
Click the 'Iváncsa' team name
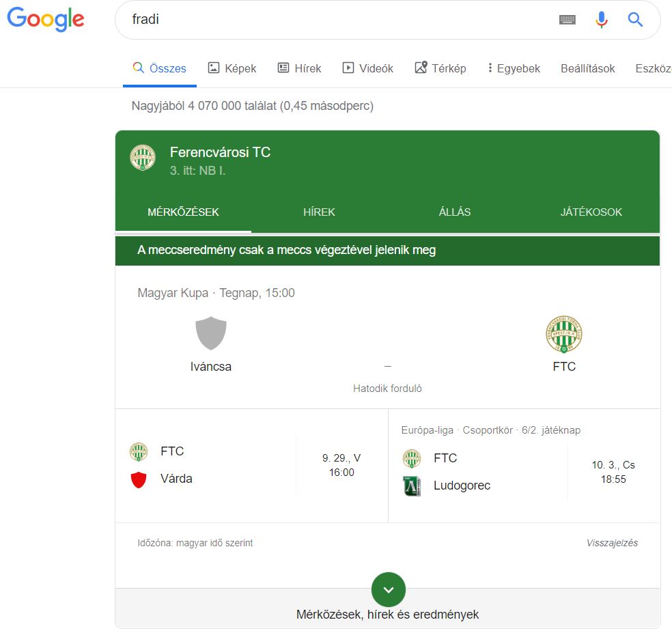click(x=211, y=367)
